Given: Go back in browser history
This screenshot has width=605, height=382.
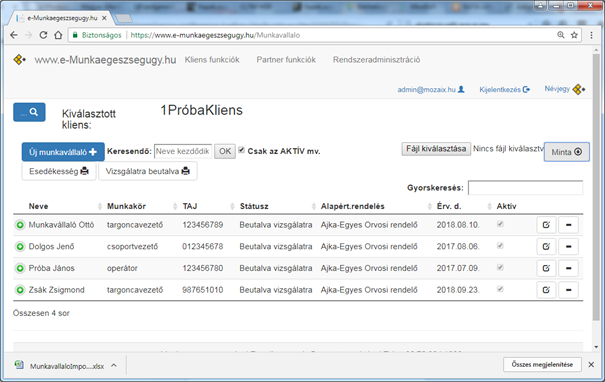Looking at the screenshot, I should (14, 35).
